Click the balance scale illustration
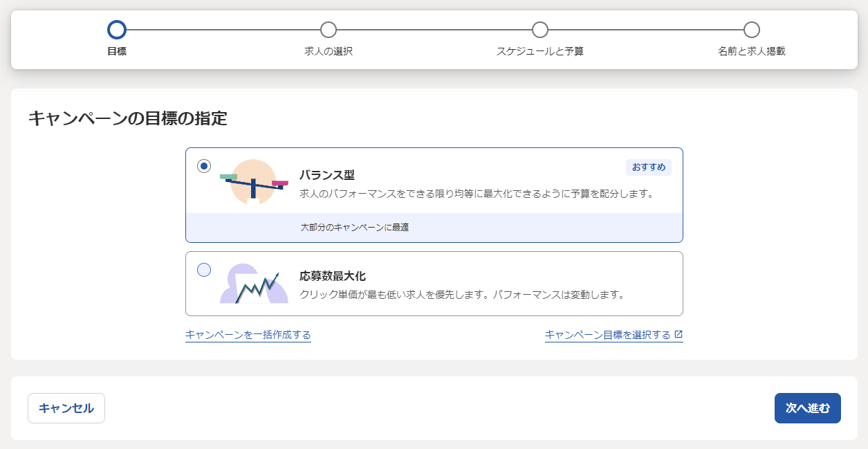Screen dimensions: 868x449 [x=254, y=183]
